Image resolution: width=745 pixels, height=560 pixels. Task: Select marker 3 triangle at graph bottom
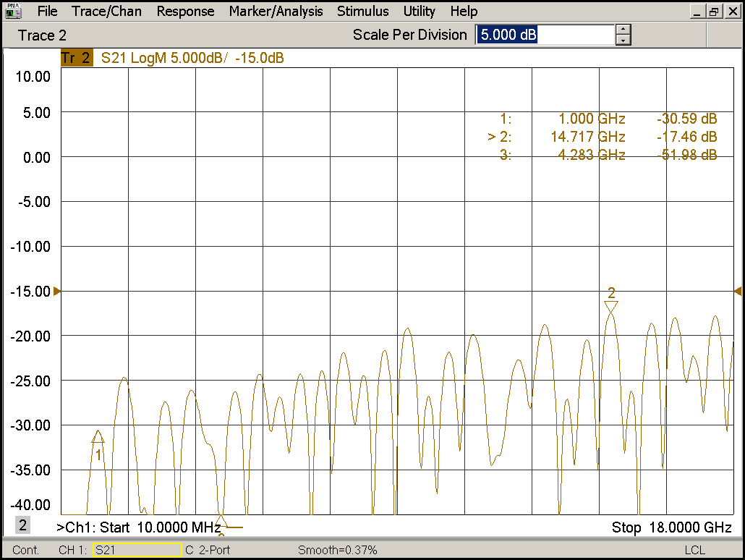click(x=221, y=522)
